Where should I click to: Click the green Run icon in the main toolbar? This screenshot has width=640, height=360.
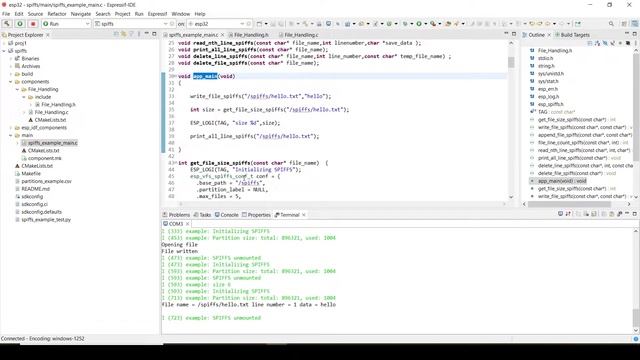pos(418,24)
